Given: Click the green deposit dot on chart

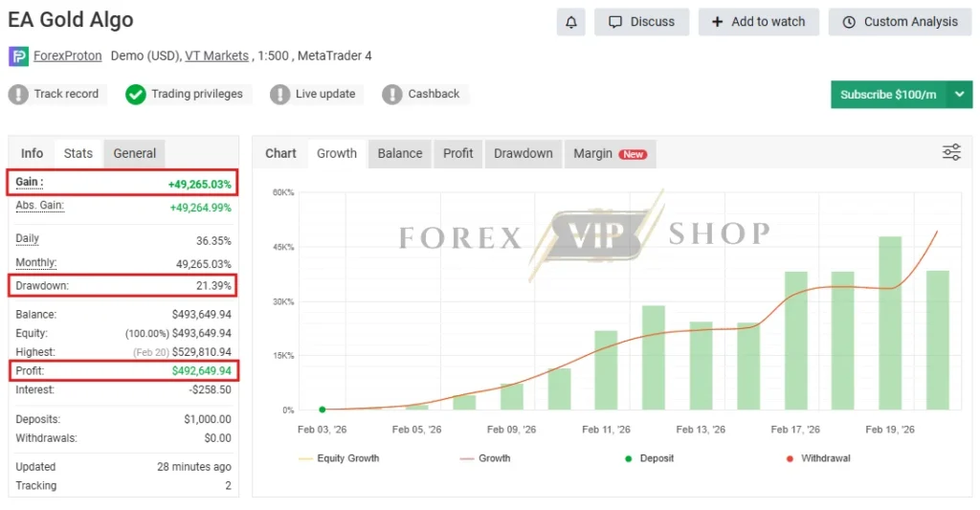Looking at the screenshot, I should pyautogui.click(x=323, y=410).
